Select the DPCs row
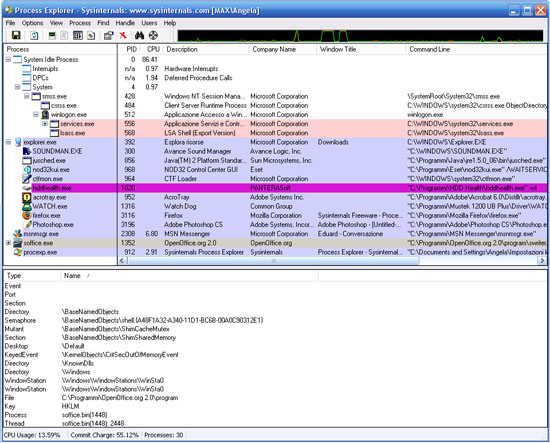The height and width of the screenshot is (443, 550). tap(275, 78)
